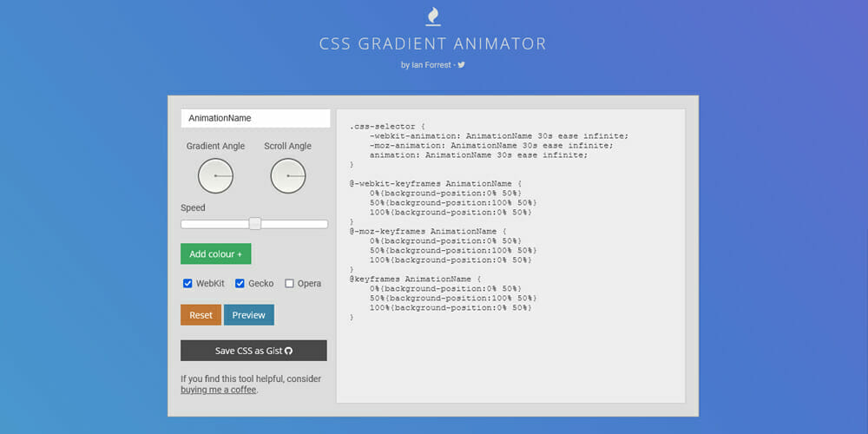Screen dimensions: 868x434
Task: Uncheck the WebKit checkbox
Action: tap(187, 284)
